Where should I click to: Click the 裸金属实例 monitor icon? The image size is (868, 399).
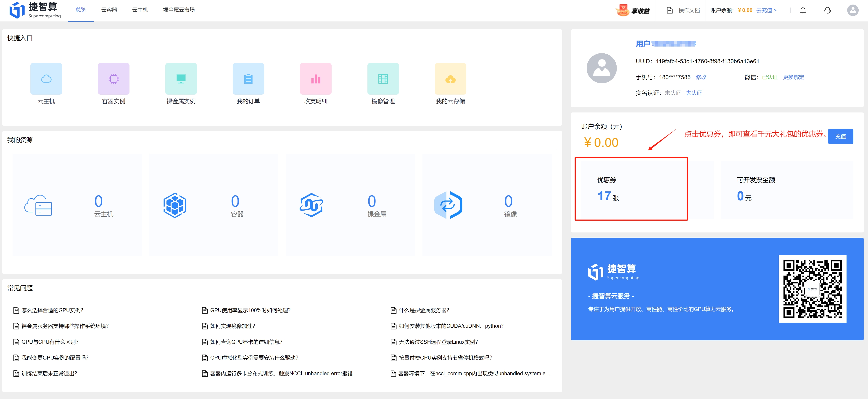[x=181, y=79]
